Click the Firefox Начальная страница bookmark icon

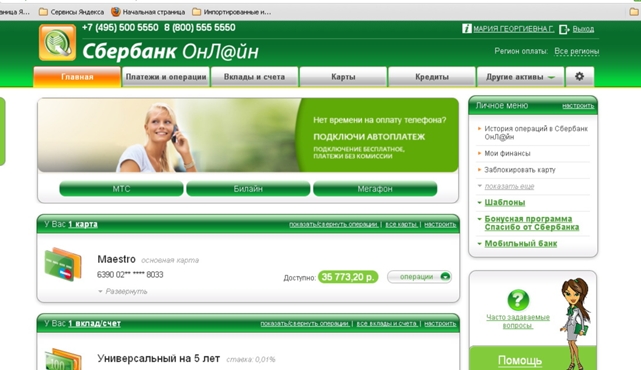coord(116,12)
